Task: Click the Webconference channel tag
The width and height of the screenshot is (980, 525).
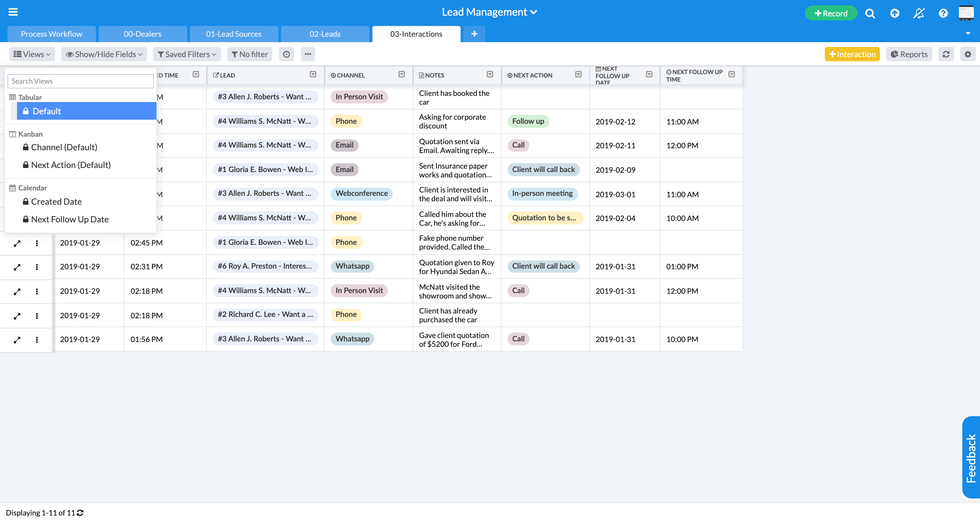Action: (361, 193)
